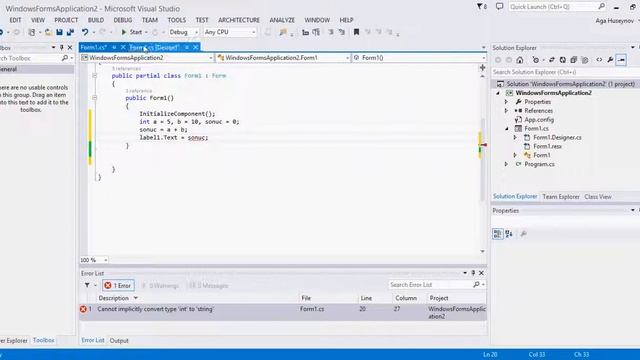Screen dimensions: 640x360
Task: Click the magnifier in Search Error List
Action: [476, 284]
